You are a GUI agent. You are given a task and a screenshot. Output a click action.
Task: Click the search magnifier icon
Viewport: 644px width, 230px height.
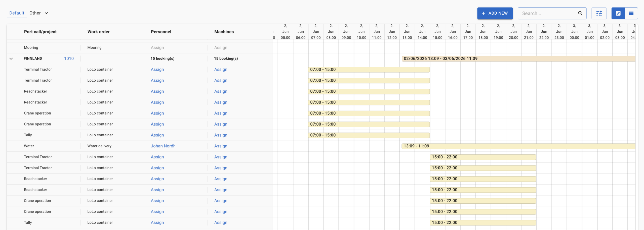tap(580, 13)
